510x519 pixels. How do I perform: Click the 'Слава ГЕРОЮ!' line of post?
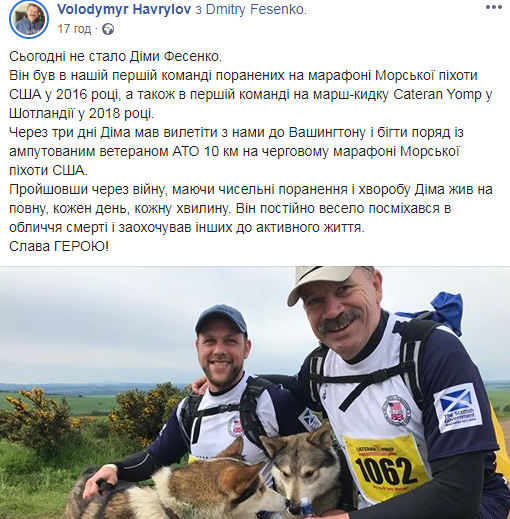pos(59,246)
